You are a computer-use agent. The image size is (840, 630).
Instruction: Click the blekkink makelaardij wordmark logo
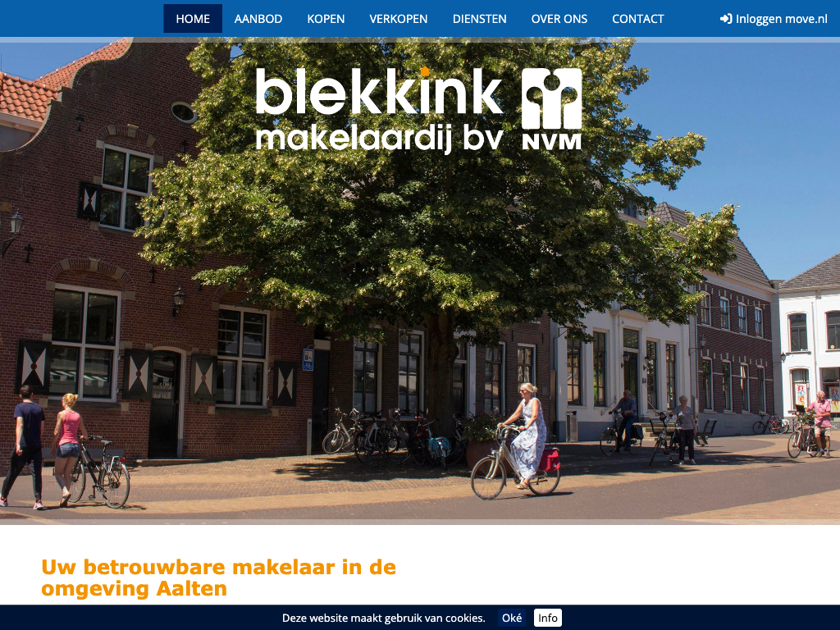(380, 110)
